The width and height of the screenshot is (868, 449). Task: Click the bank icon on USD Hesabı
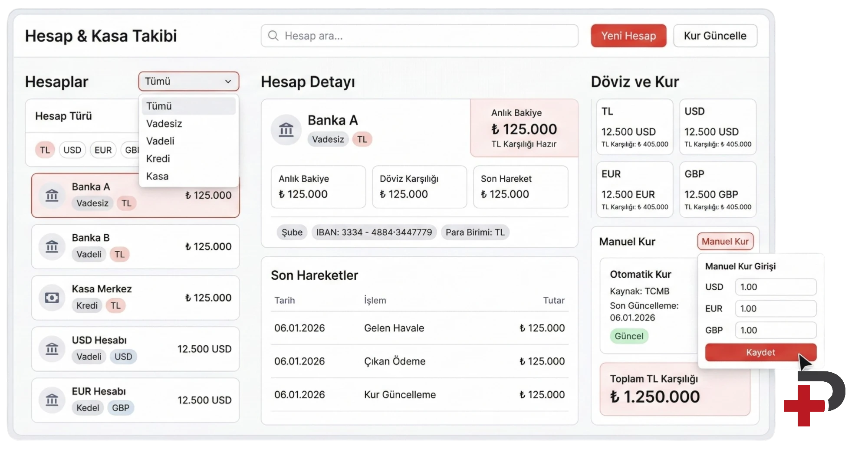coord(52,349)
